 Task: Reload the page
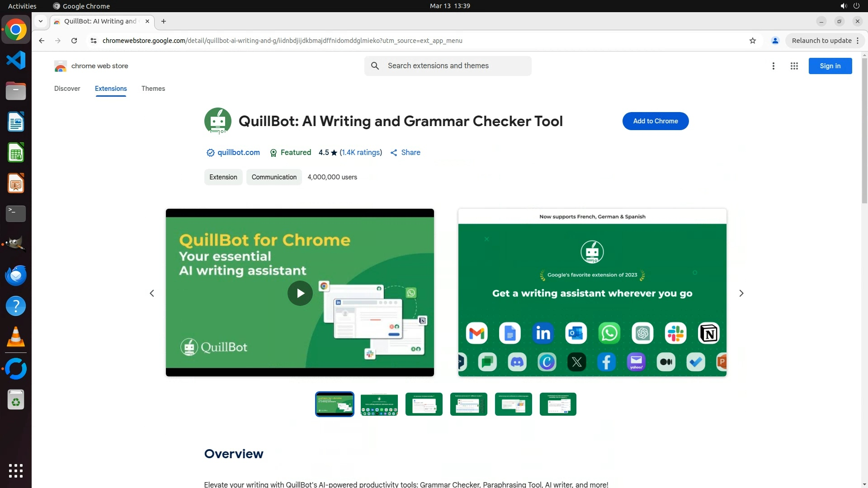74,41
